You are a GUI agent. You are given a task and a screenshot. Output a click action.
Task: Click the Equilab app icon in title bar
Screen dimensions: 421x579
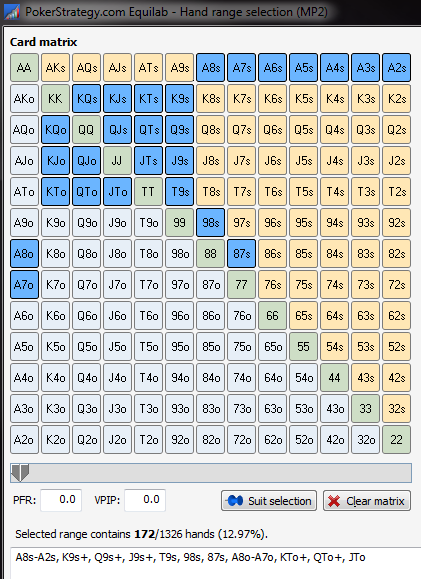point(12,12)
